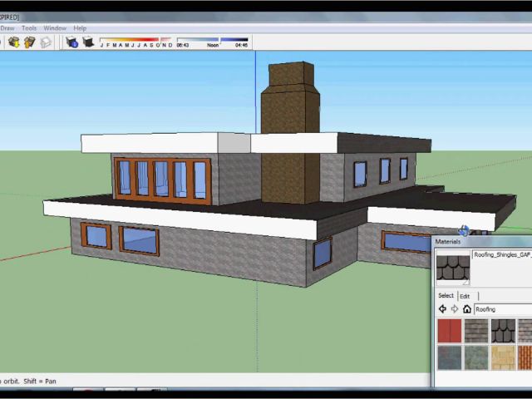Toggle shadows display on or off
Screen dimensions: 532x399
click(x=87, y=42)
